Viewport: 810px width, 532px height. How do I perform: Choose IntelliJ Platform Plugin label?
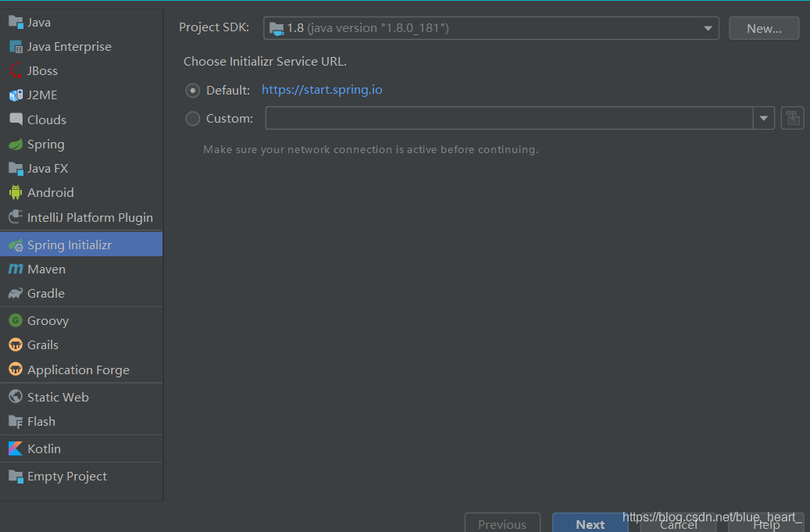90,217
